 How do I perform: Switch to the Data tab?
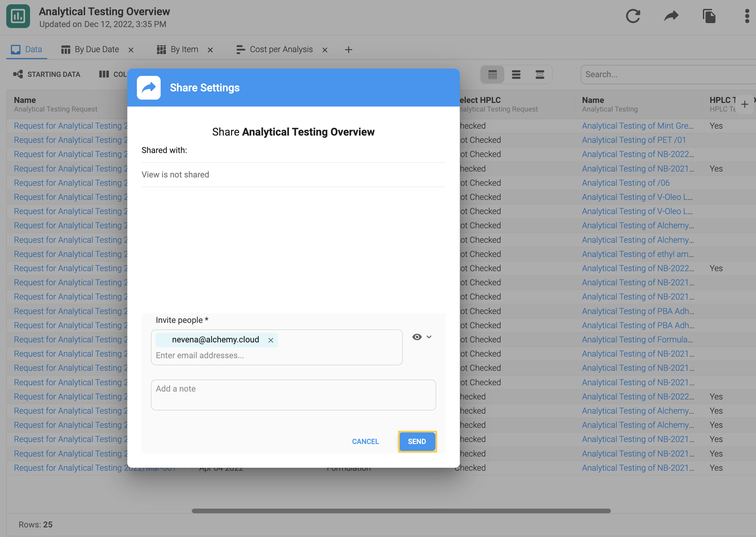click(x=26, y=49)
